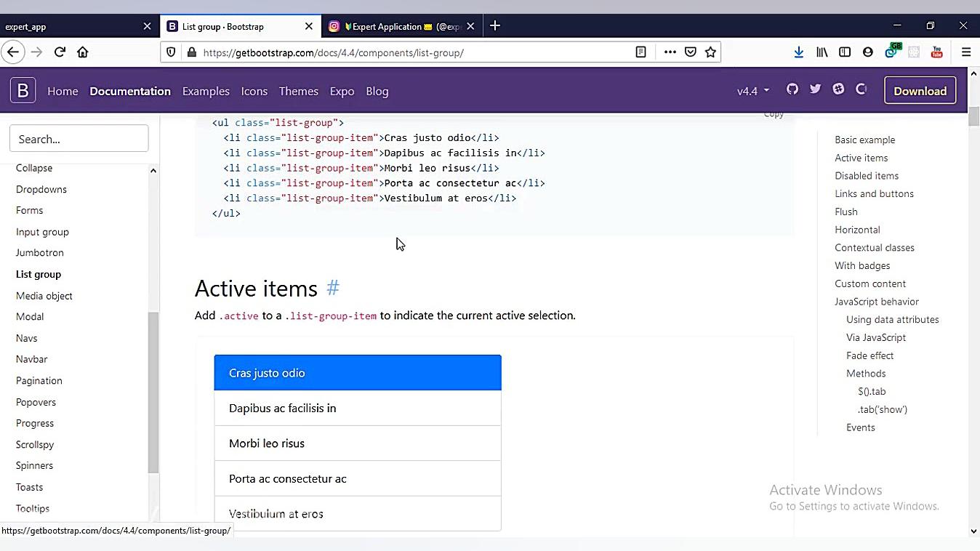Click the Bootstrap B logo
The width and height of the screenshot is (980, 551).
[x=23, y=91]
